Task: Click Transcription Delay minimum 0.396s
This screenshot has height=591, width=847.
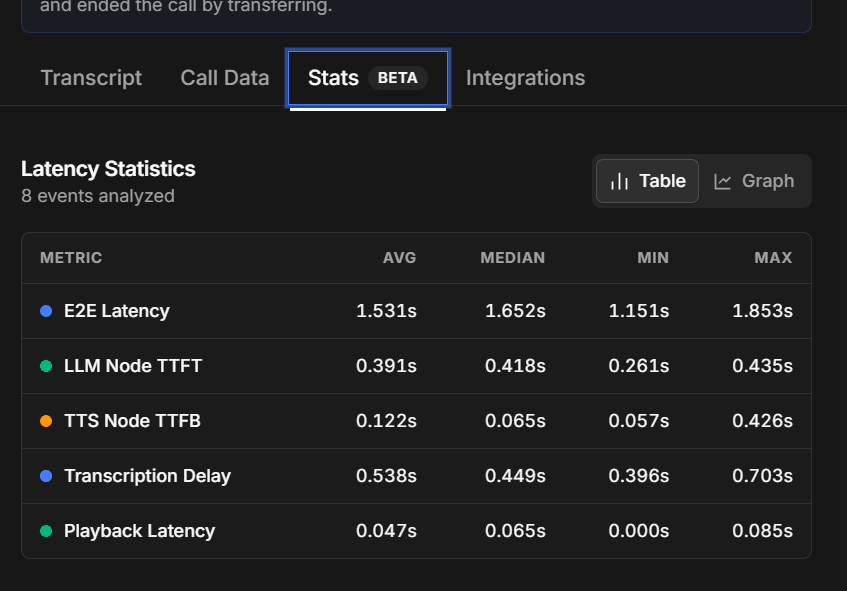Action: point(639,476)
